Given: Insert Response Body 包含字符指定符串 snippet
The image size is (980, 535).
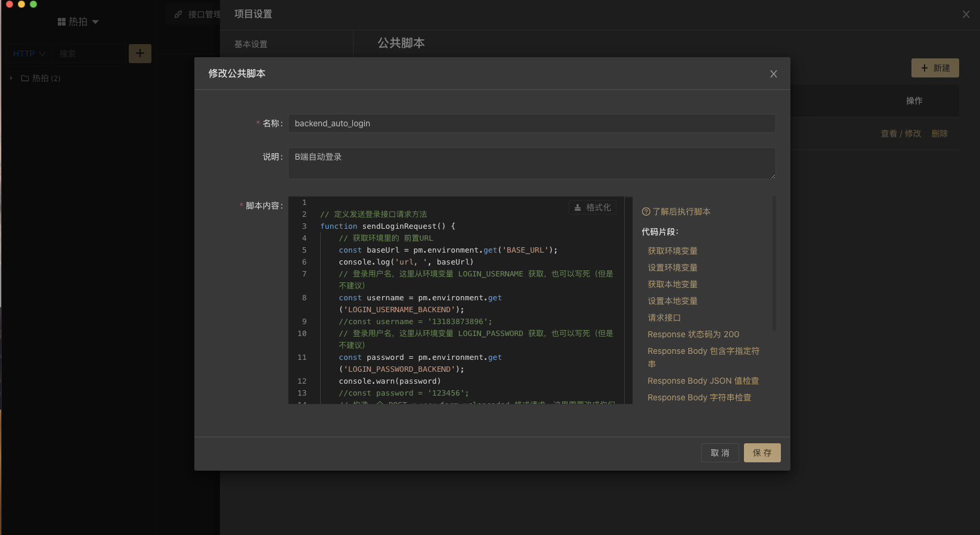Looking at the screenshot, I should click(703, 357).
